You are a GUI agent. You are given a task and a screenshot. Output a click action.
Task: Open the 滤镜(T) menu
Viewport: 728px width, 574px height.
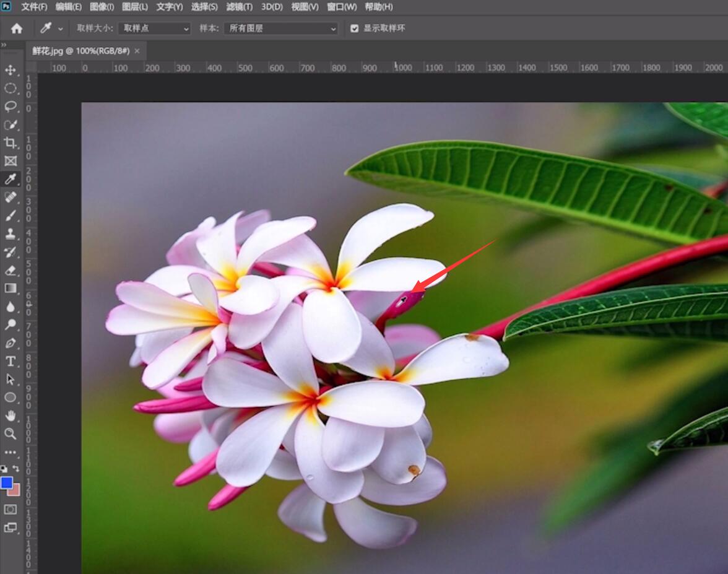239,7
